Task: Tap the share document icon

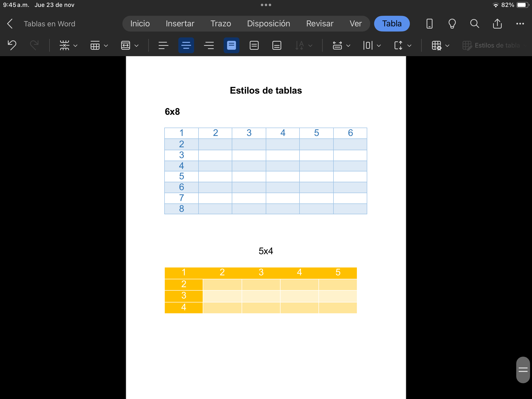Action: coord(497,24)
